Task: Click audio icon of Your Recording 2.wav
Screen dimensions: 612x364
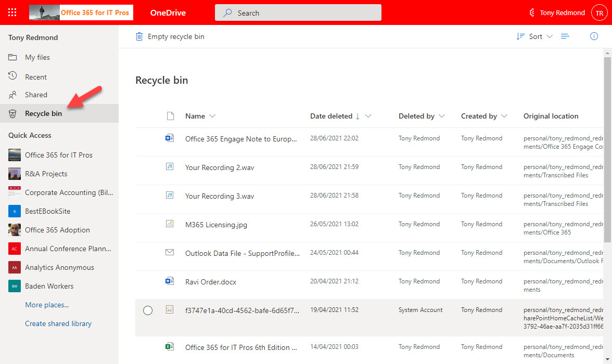Action: 170,166
